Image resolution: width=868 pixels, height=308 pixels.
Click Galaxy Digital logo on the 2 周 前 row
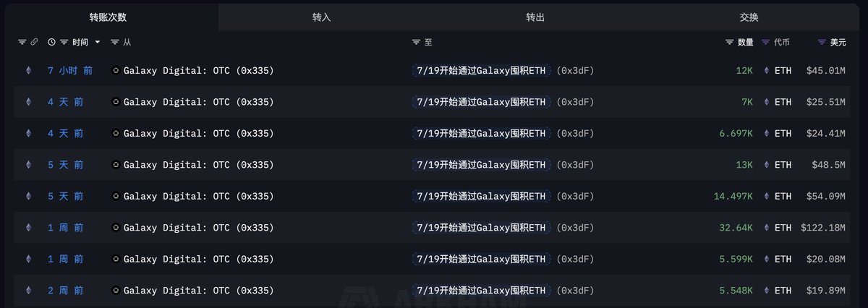[116, 291]
